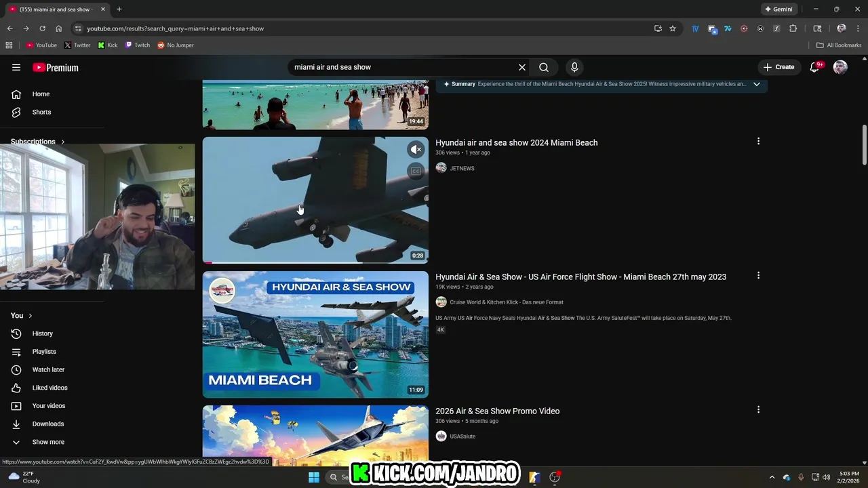Open Watch later in the sidebar
This screenshot has height=488, width=868.
click(48, 369)
